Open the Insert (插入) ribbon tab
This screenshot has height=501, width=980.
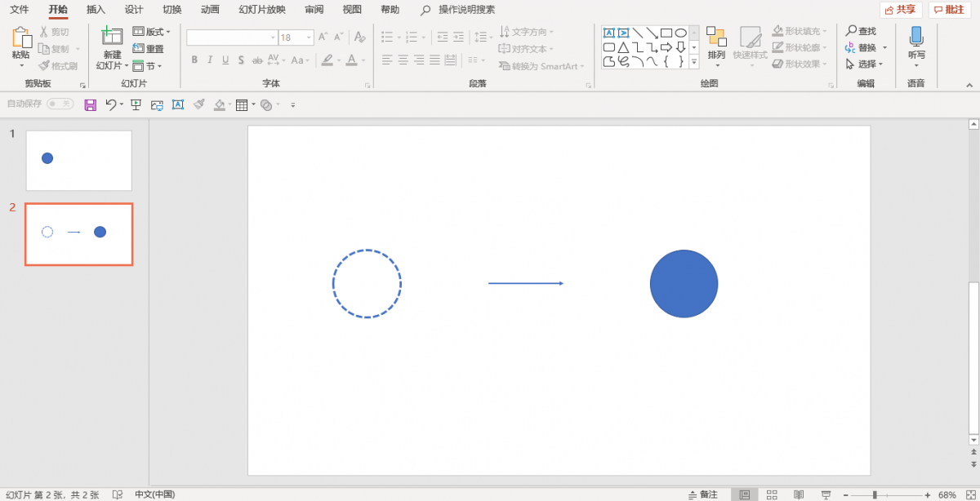(96, 10)
